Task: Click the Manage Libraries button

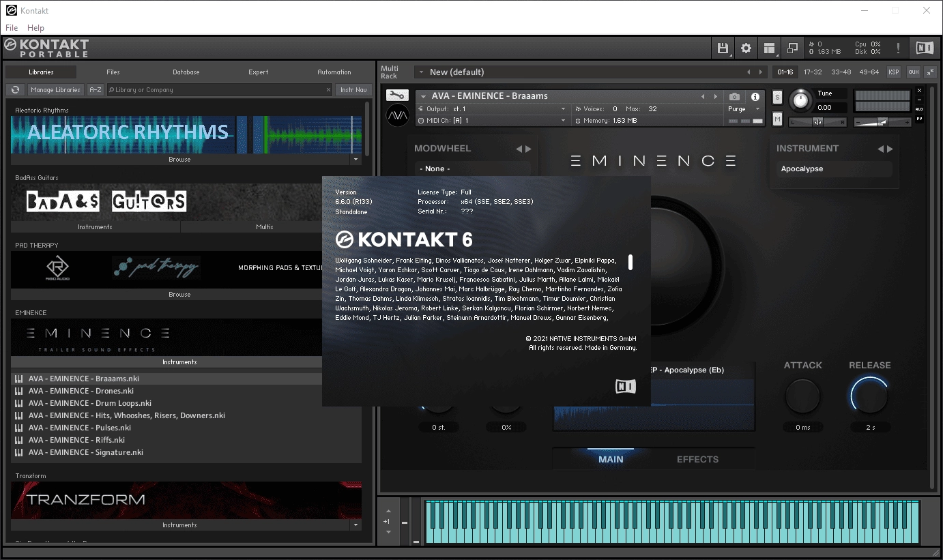Action: pyautogui.click(x=56, y=89)
